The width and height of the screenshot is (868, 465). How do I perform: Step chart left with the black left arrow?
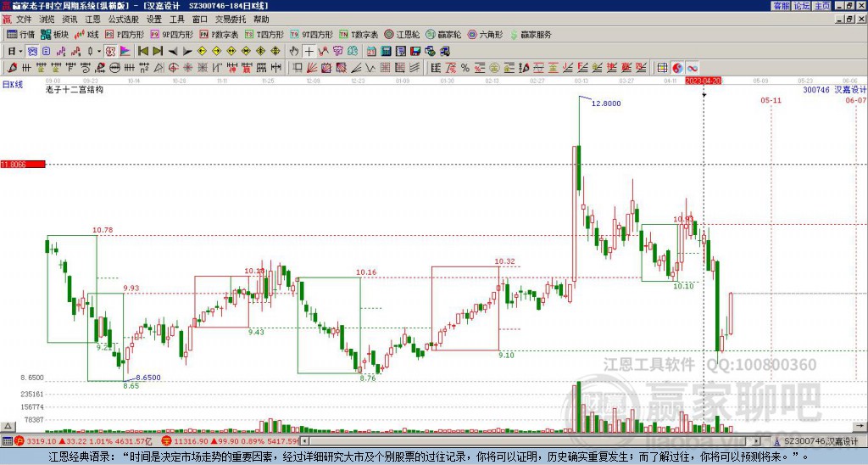point(173,51)
